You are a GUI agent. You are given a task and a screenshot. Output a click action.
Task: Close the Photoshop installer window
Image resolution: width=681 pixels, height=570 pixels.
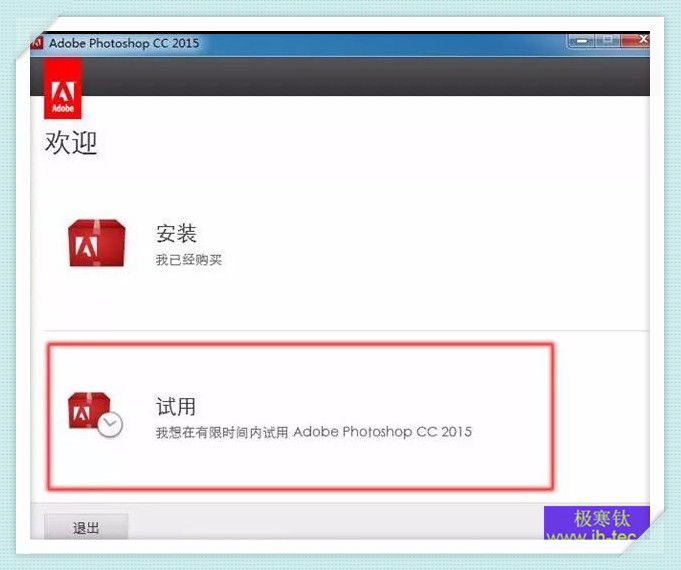tap(635, 40)
